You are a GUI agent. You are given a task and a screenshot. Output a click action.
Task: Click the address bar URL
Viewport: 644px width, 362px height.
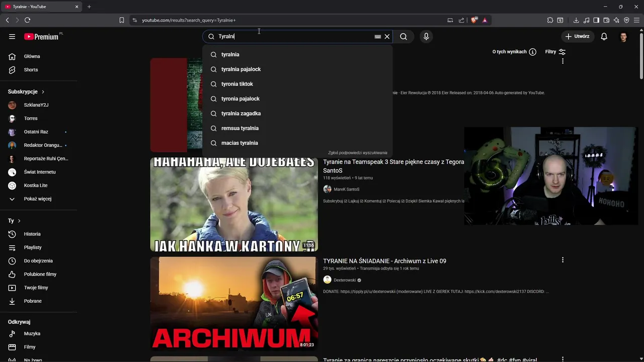click(189, 20)
